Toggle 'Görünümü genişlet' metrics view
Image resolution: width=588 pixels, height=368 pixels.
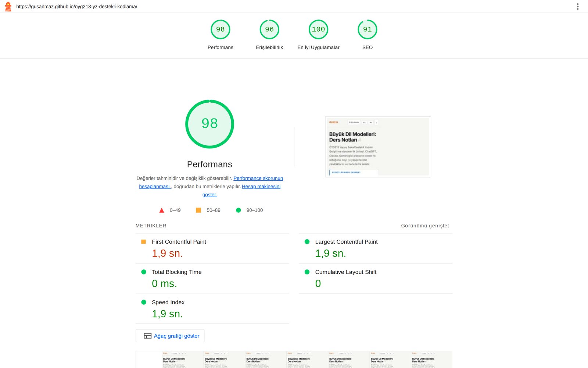coord(425,226)
